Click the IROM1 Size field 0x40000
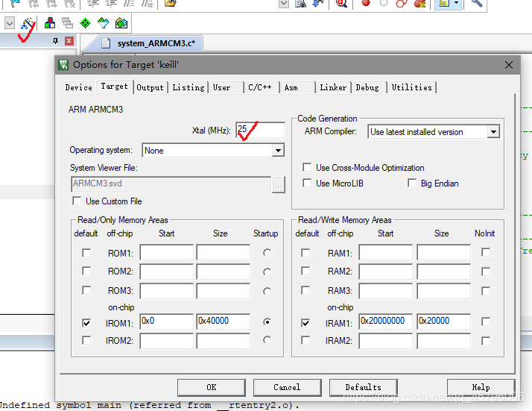 (x=224, y=321)
